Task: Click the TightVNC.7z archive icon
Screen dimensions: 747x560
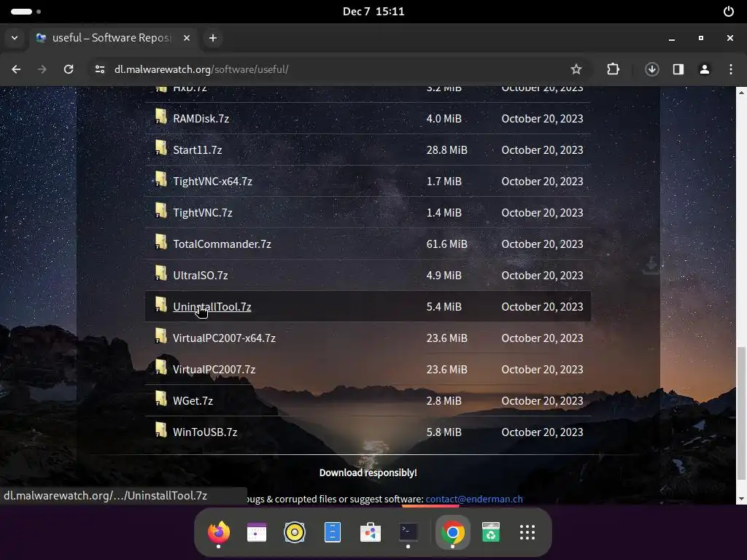Action: point(161,211)
